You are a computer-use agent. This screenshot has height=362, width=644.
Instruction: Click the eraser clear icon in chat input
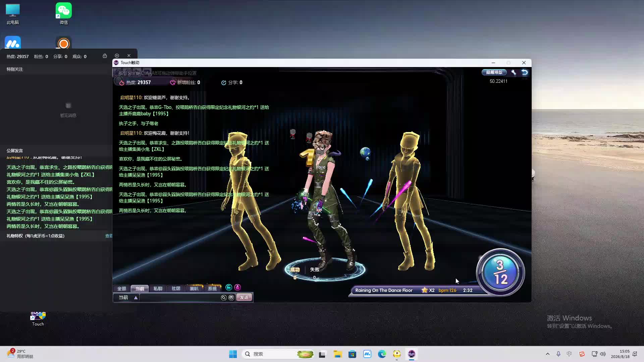tap(224, 298)
